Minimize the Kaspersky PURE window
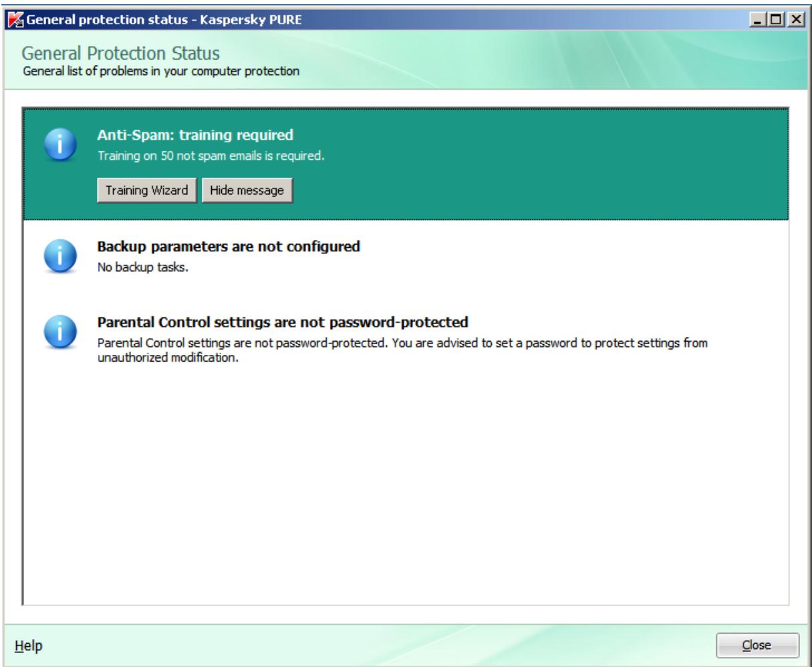 [x=757, y=19]
